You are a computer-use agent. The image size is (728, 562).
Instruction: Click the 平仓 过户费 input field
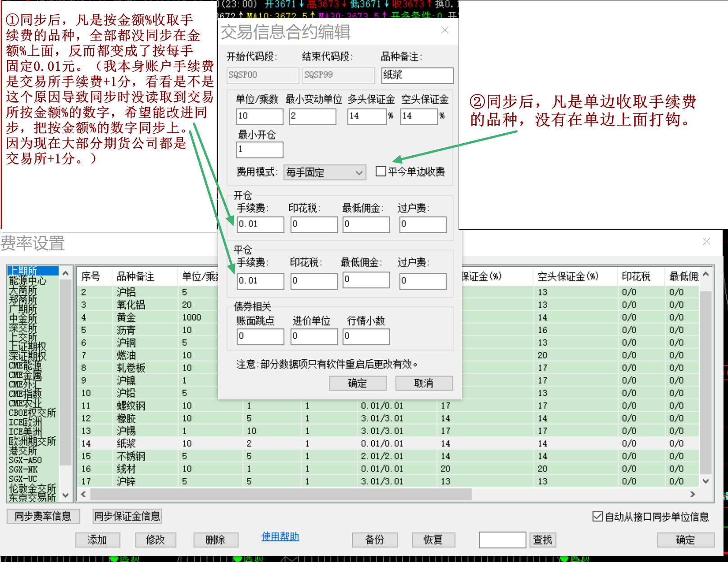tap(423, 281)
